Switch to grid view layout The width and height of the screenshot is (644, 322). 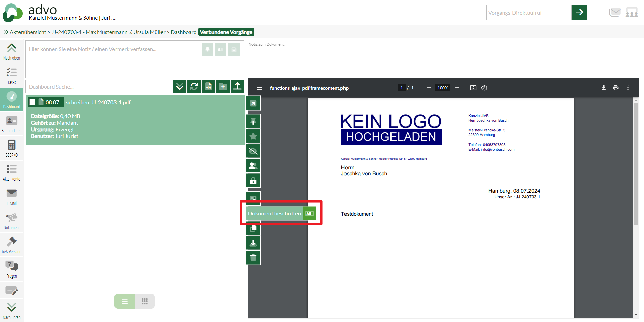pyautogui.click(x=145, y=301)
